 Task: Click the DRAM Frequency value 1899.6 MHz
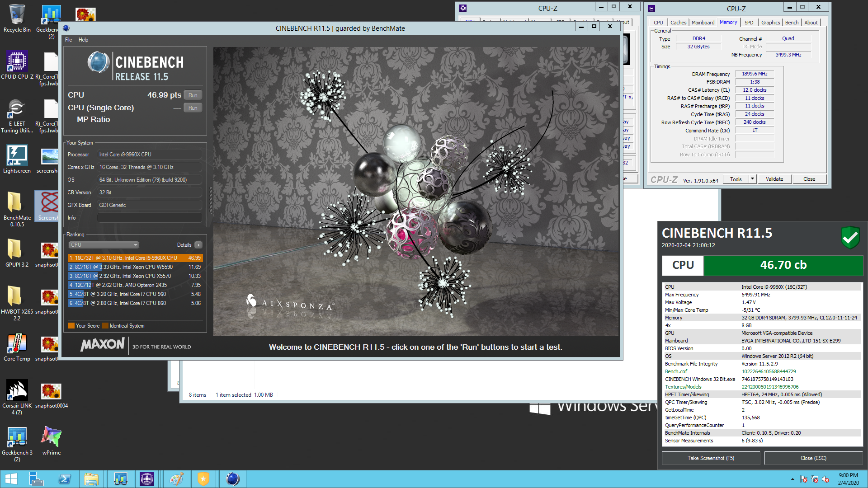click(x=755, y=74)
